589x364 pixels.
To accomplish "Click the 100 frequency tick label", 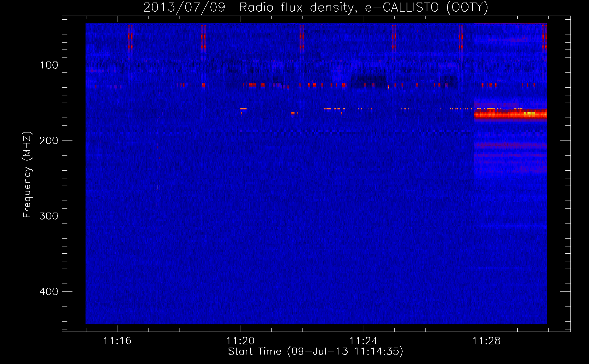I will click(49, 65).
